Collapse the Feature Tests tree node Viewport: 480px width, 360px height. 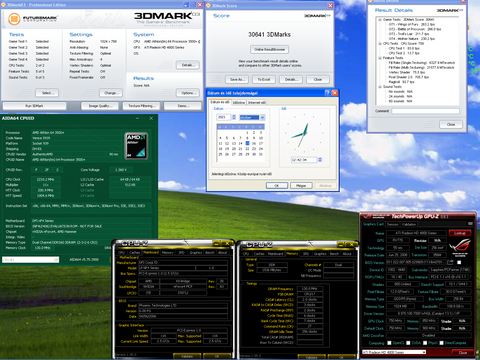[380, 58]
